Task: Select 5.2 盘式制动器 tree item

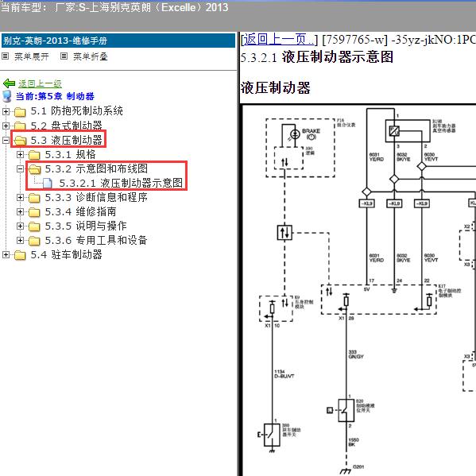Action: 66,126
